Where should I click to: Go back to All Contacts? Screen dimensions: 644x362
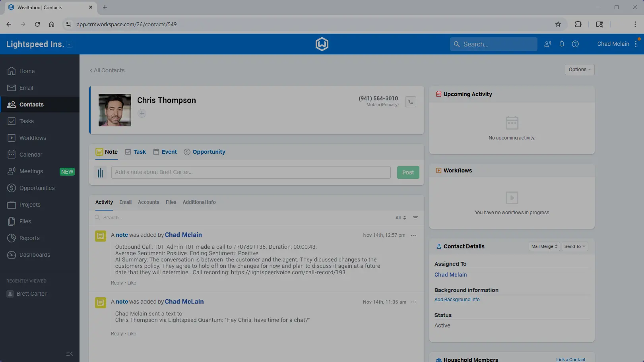pos(107,70)
